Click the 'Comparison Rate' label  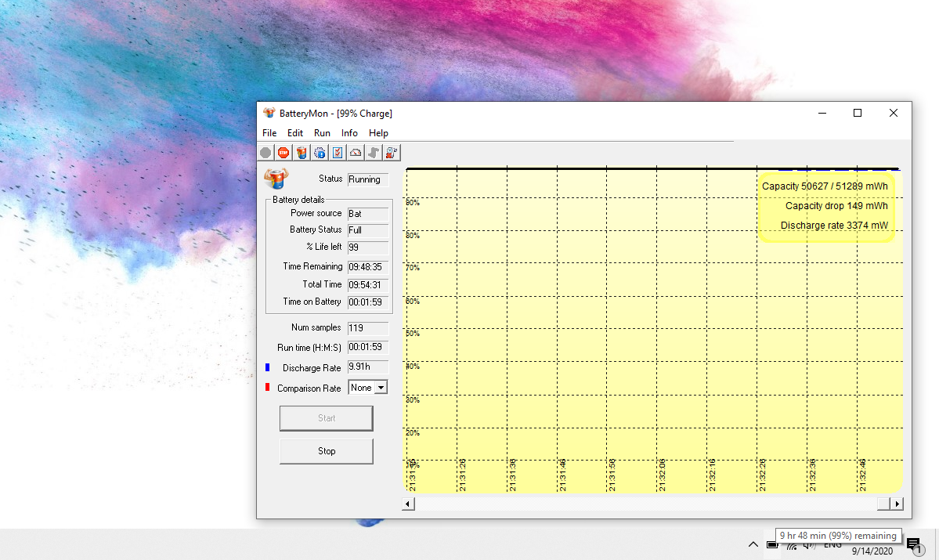309,388
